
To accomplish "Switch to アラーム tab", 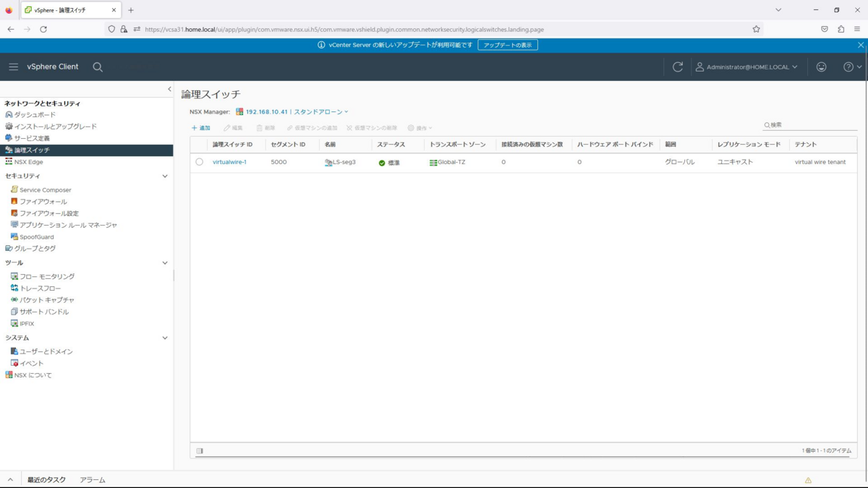I will tap(93, 480).
